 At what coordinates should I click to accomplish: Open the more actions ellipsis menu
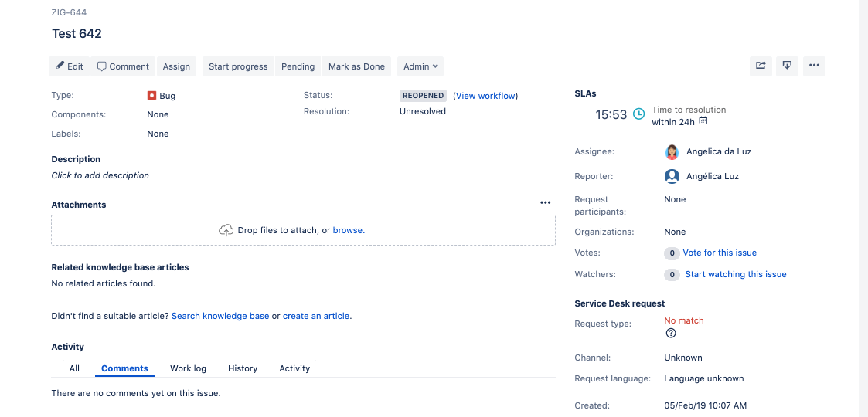pos(814,66)
